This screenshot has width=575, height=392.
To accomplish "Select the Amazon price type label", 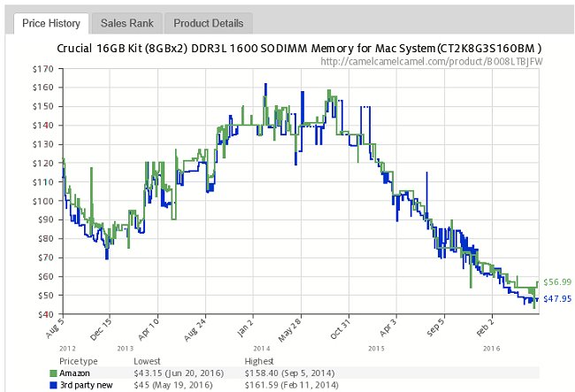I will pyautogui.click(x=74, y=373).
